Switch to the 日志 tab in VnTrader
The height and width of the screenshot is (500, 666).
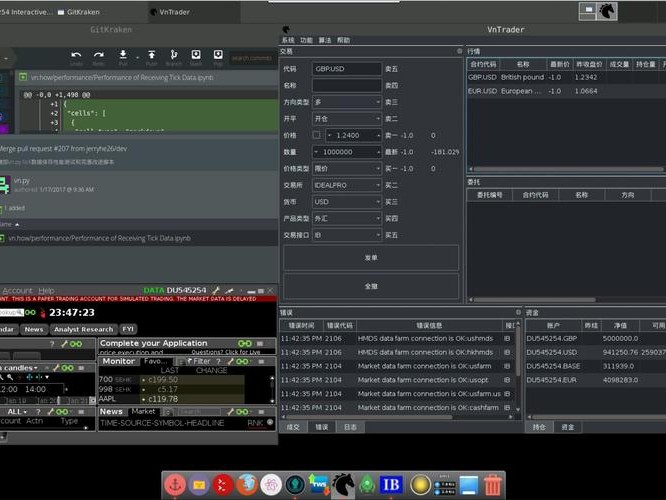[x=350, y=427]
